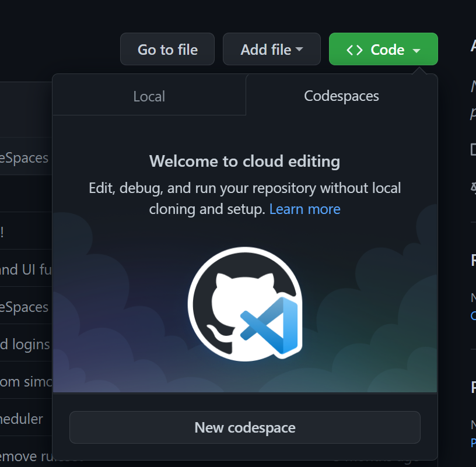
Task: Select the Codespaces tab
Action: [341, 96]
